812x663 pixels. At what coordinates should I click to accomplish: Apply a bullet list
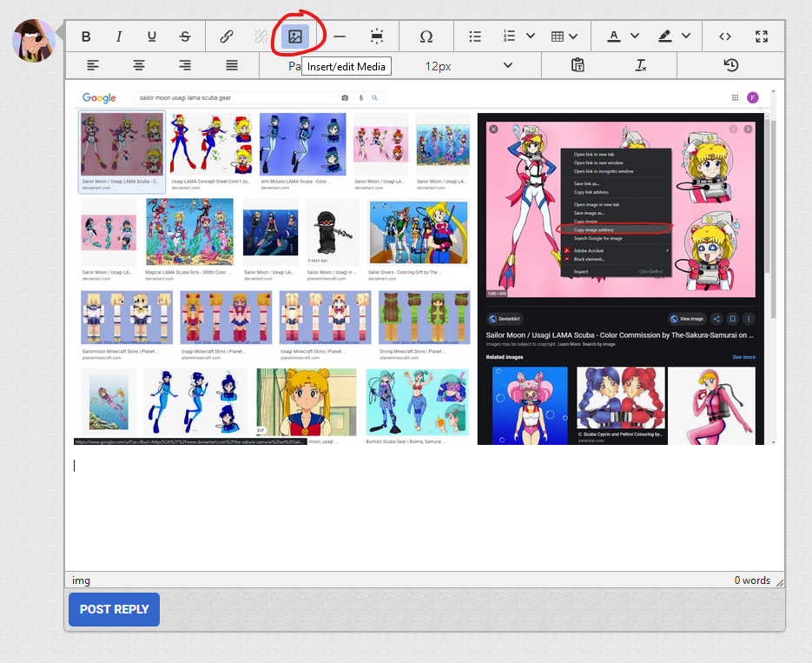475,36
